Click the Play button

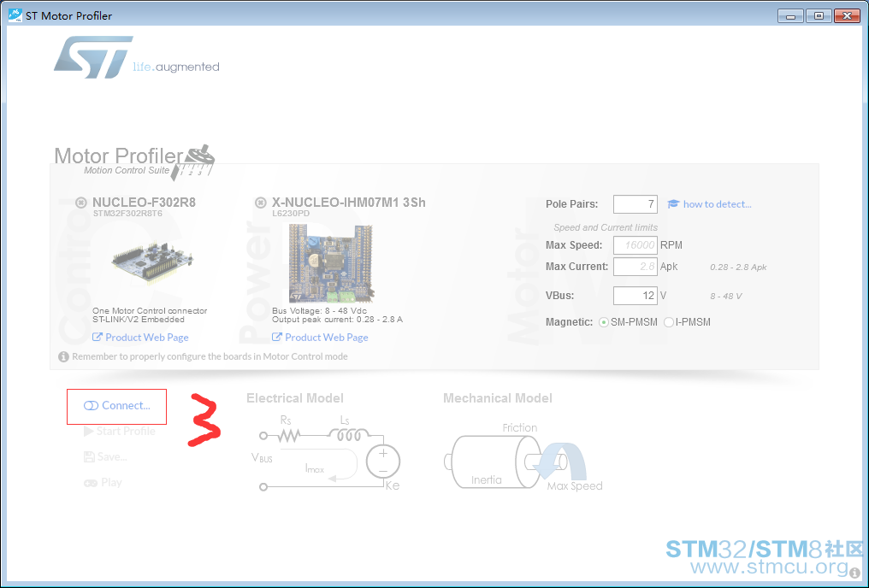pyautogui.click(x=103, y=483)
